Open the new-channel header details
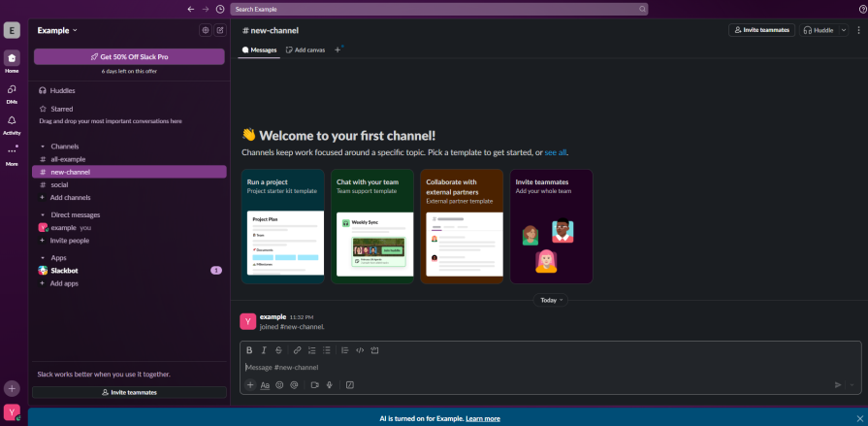This screenshot has height=426, width=868. pos(271,30)
